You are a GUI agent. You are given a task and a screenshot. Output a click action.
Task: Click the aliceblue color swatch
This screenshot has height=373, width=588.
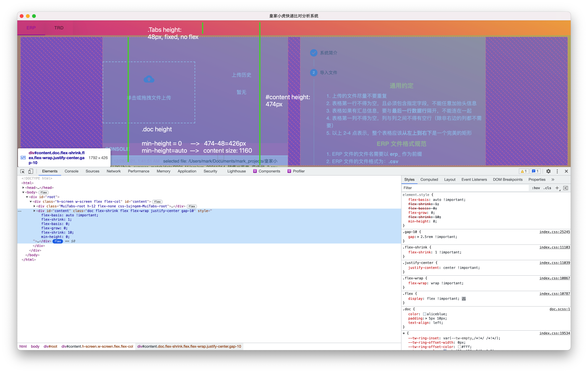pos(425,314)
